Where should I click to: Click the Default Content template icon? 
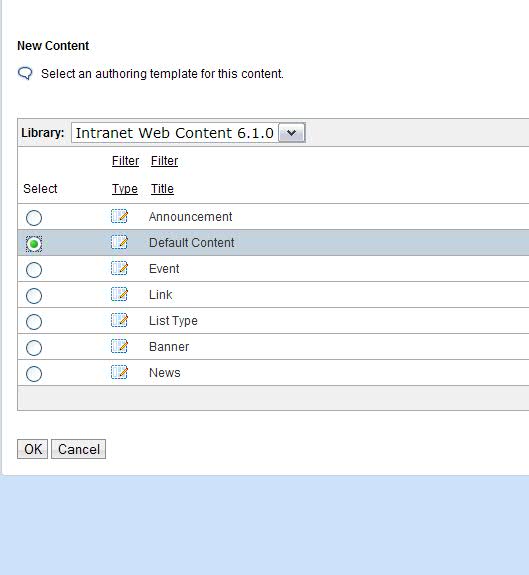pyautogui.click(x=119, y=242)
